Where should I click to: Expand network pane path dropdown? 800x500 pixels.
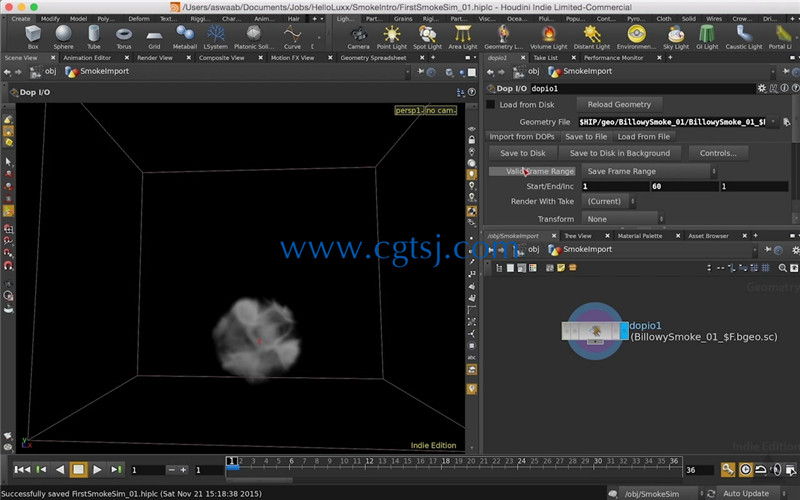(x=754, y=250)
